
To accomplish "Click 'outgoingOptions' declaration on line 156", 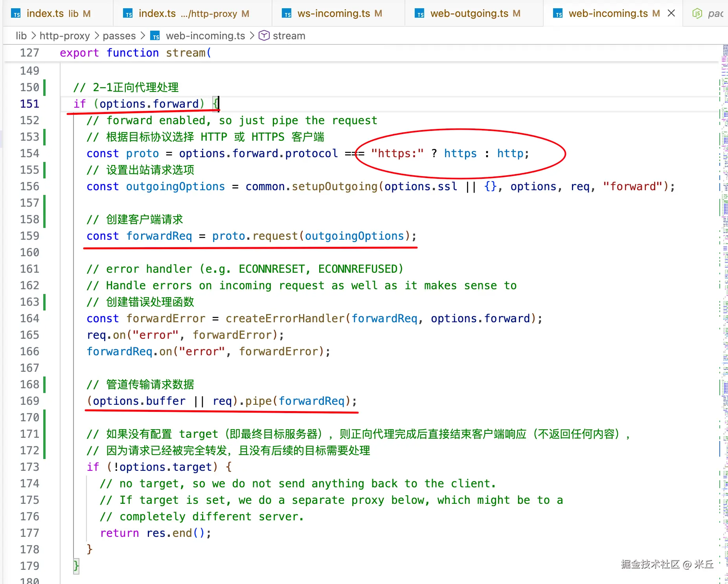I will [x=175, y=186].
